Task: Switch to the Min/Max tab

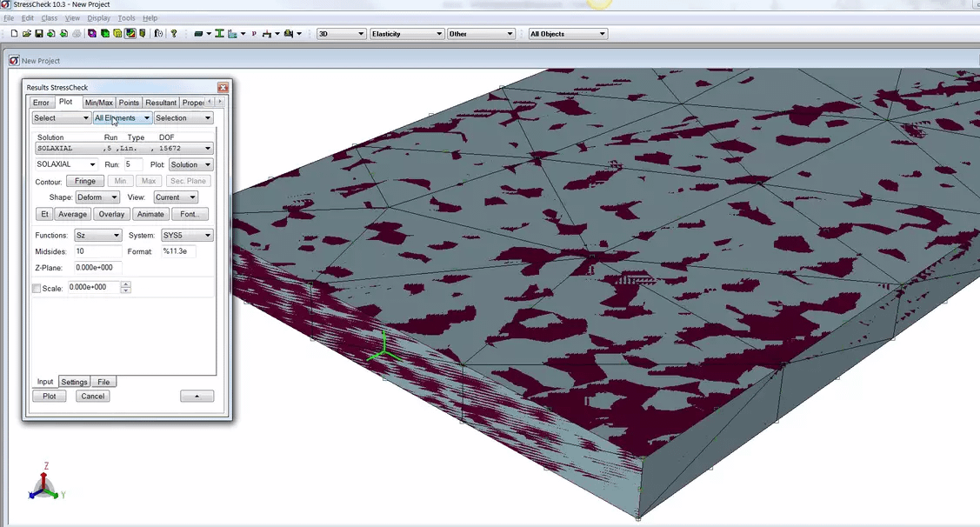Action: click(97, 102)
